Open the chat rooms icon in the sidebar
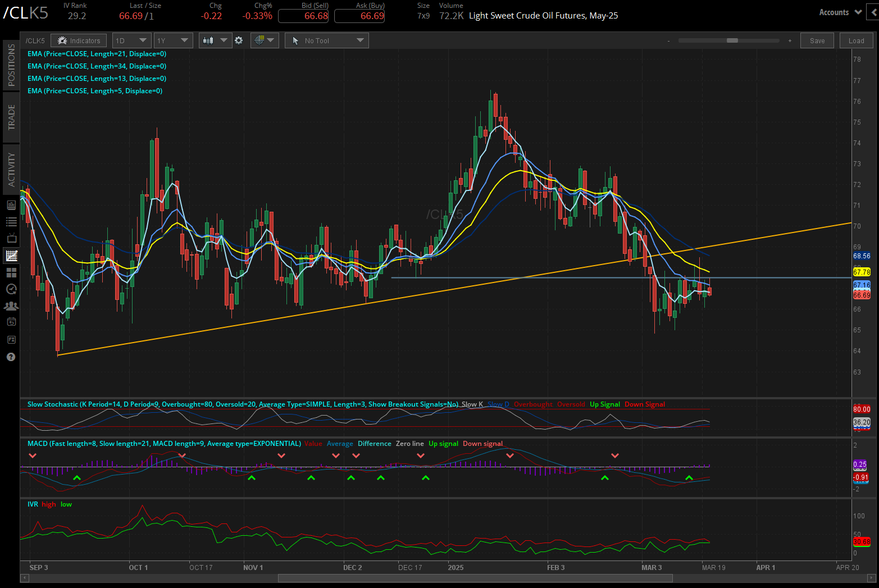This screenshot has width=879, height=588. [11, 306]
